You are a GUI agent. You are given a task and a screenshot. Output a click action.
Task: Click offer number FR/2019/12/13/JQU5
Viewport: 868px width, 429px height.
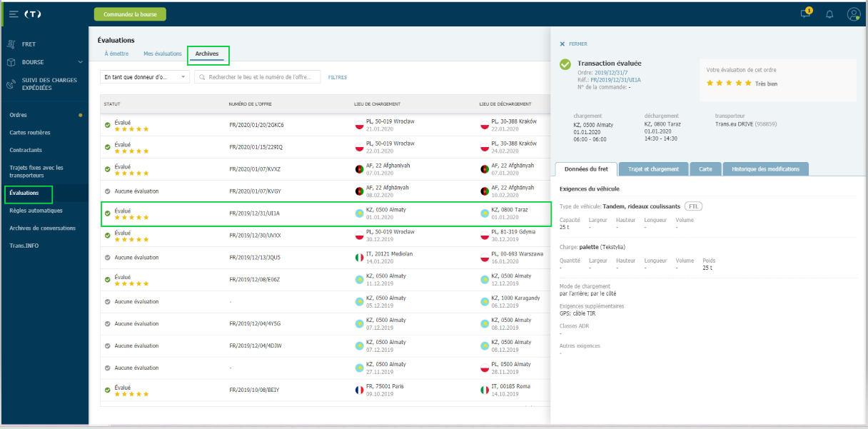coord(255,257)
